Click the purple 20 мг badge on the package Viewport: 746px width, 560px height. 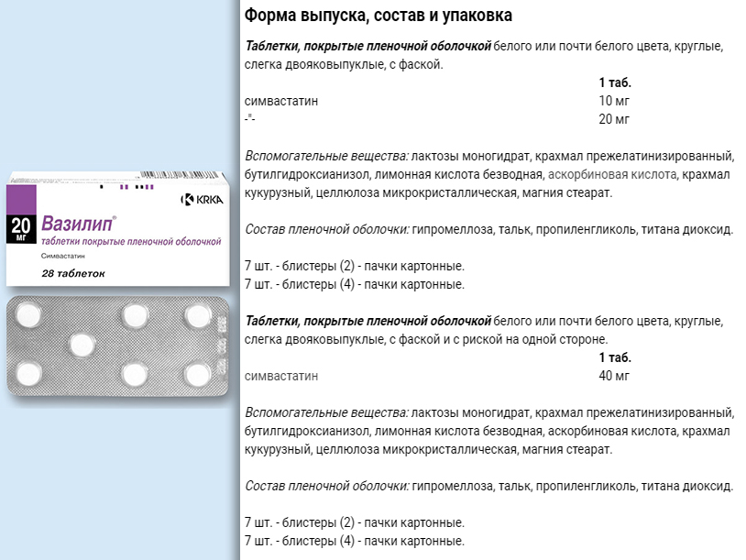pos(22,225)
